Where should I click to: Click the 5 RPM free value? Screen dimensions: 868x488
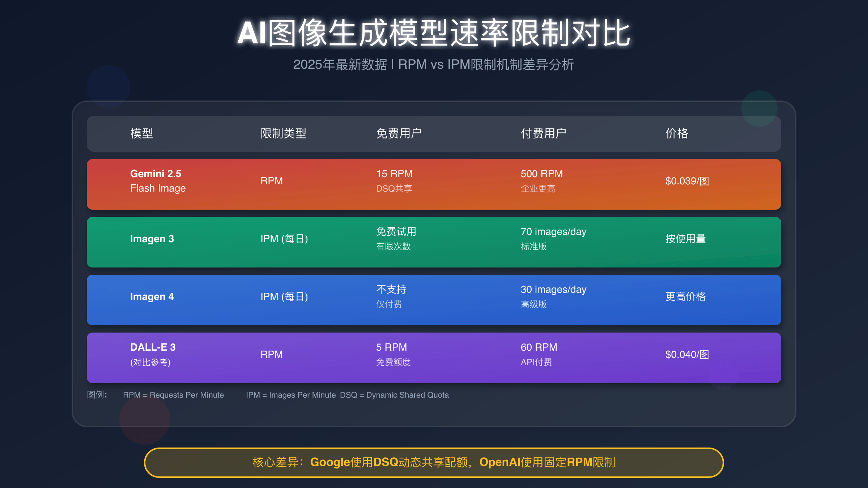tap(391, 347)
